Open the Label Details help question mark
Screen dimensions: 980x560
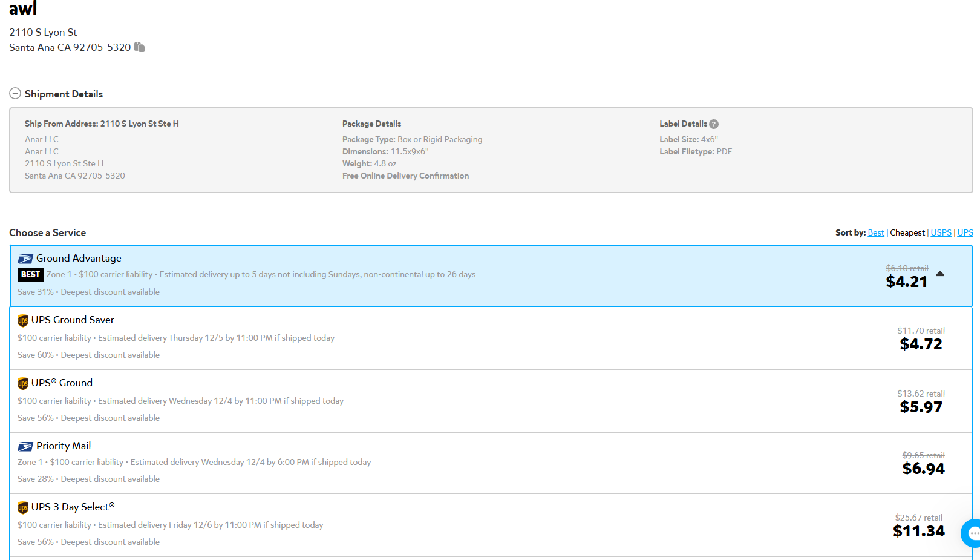click(714, 124)
